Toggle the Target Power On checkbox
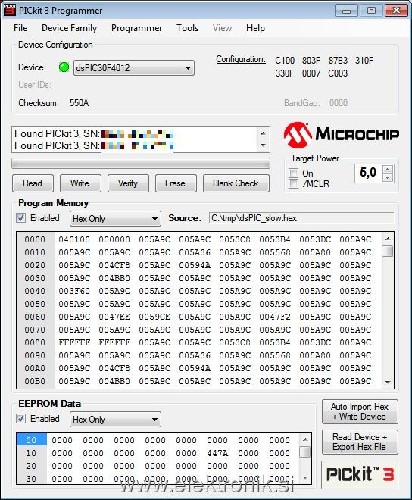The width and height of the screenshot is (412, 500). [x=293, y=173]
